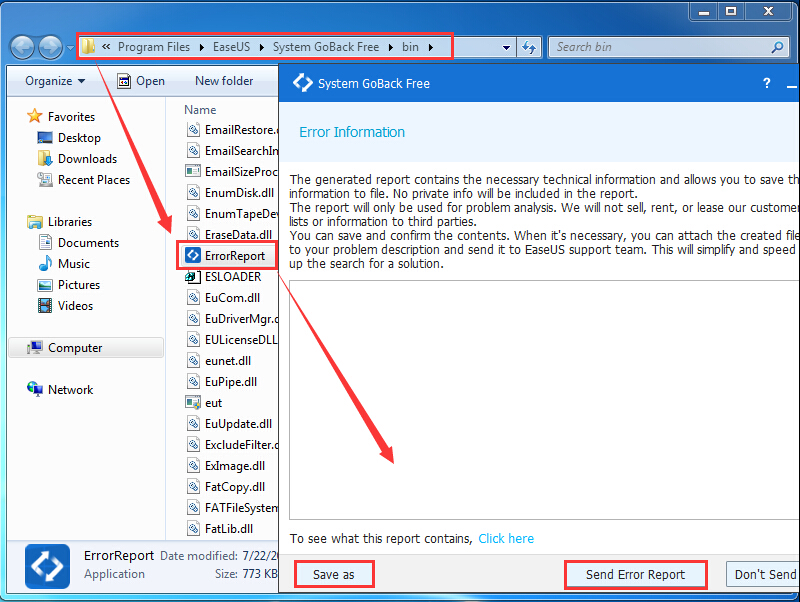Click the Network icon in navigation pane

point(34,390)
